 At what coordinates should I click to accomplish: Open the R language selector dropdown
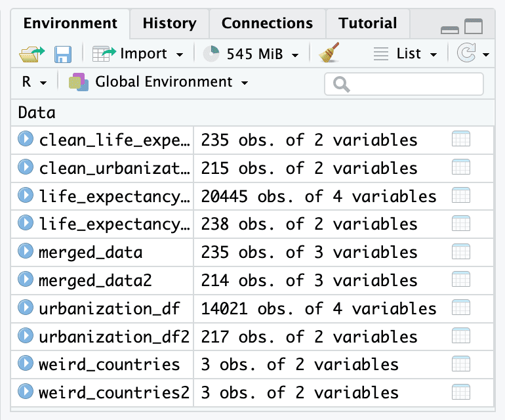coord(34,83)
